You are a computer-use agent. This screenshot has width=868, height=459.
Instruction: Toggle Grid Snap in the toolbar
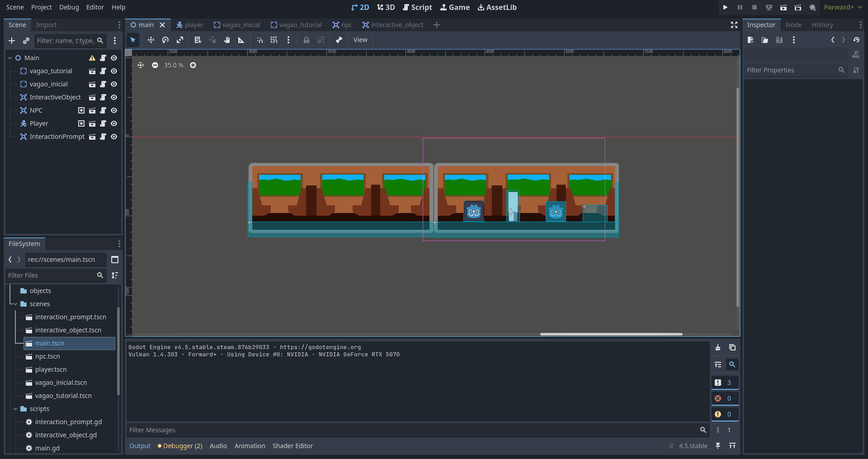pyautogui.click(x=274, y=40)
